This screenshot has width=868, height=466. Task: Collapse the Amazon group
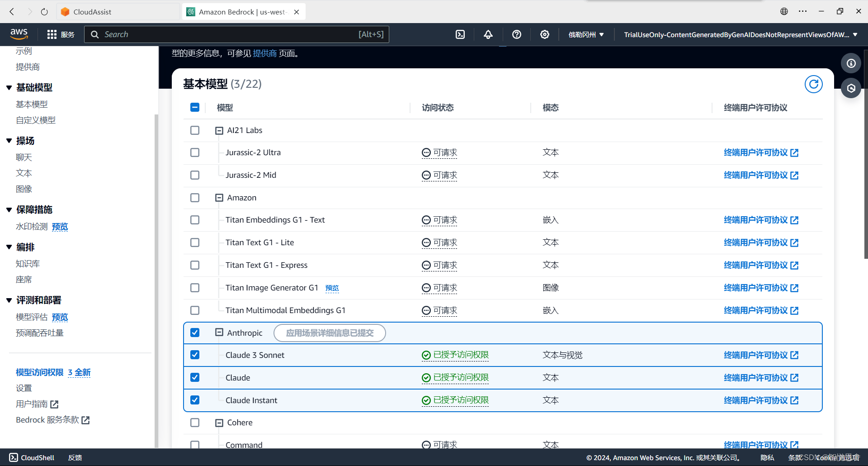(219, 198)
